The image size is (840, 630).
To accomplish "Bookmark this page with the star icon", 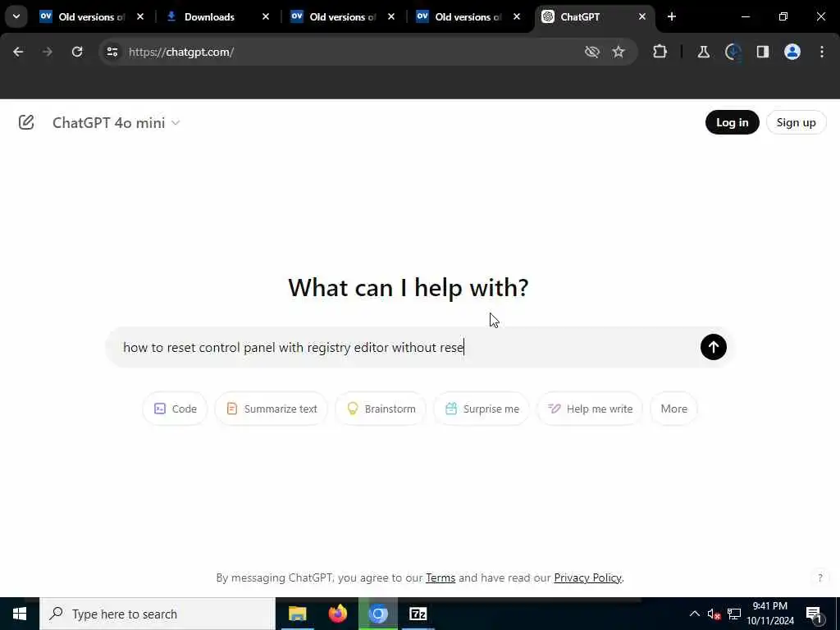I will pyautogui.click(x=619, y=52).
